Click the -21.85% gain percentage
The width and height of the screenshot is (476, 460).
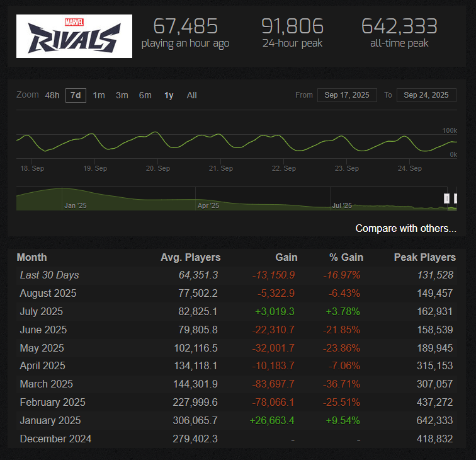click(x=341, y=330)
